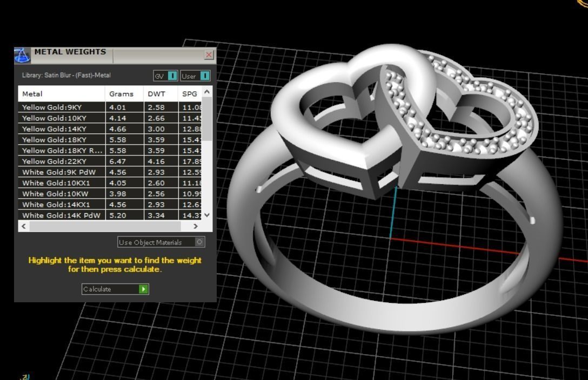This screenshot has width=588, height=380.
Task: Click the table scroll up arrow
Action: pyautogui.click(x=207, y=92)
